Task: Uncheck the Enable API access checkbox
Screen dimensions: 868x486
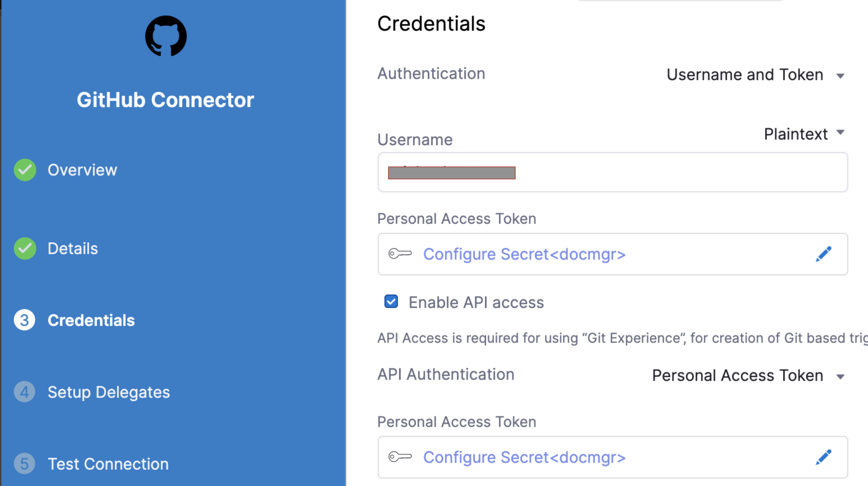Action: [x=391, y=302]
